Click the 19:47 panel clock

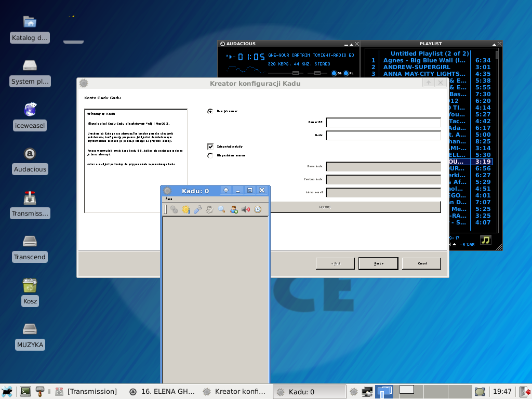[x=502, y=392]
